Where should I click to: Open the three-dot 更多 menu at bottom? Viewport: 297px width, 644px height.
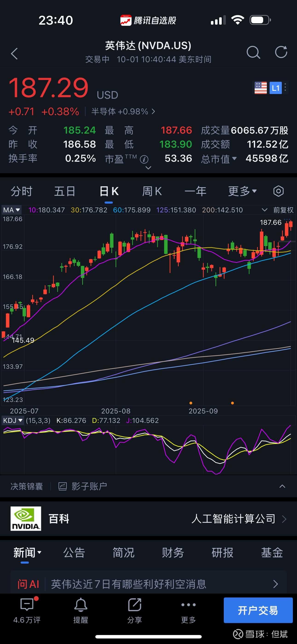(188, 610)
